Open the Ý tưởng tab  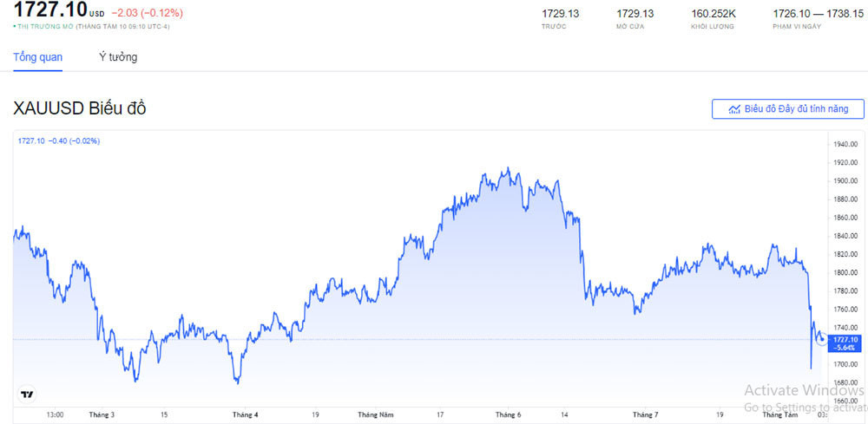click(118, 57)
